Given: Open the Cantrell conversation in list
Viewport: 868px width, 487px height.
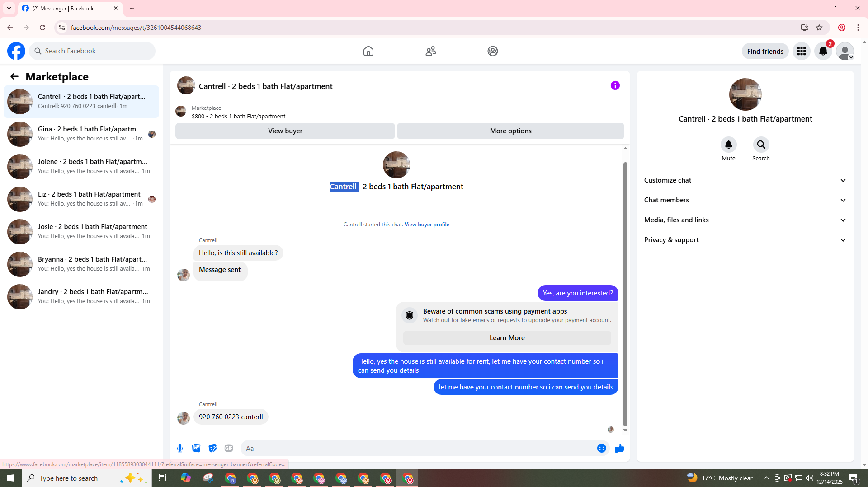Looking at the screenshot, I should [81, 101].
